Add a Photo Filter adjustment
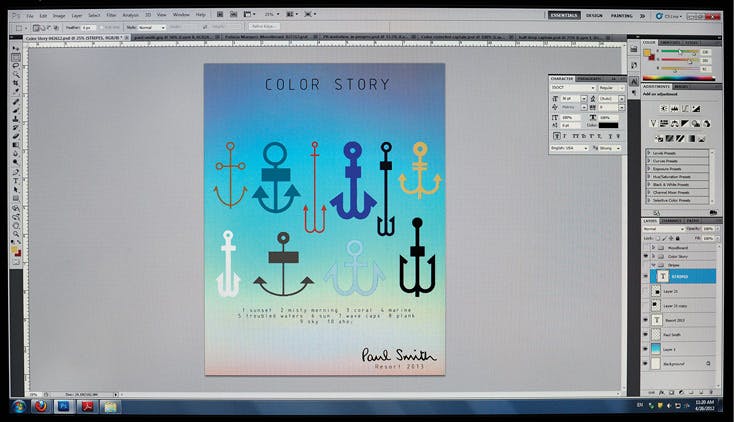Screen dimensions: 750x422 point(695,123)
